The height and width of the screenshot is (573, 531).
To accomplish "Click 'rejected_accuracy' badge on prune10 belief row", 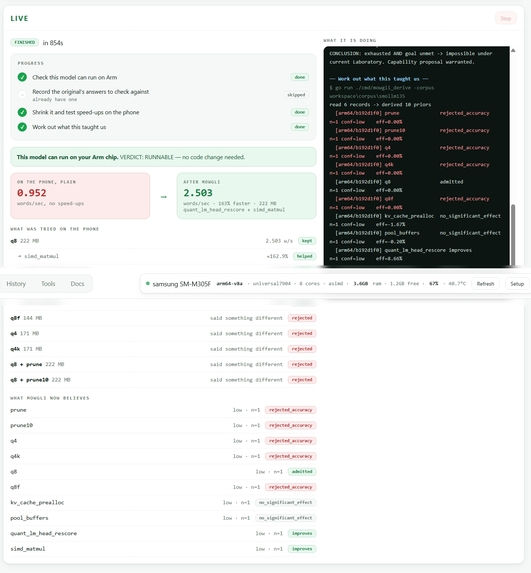I will tap(291, 425).
